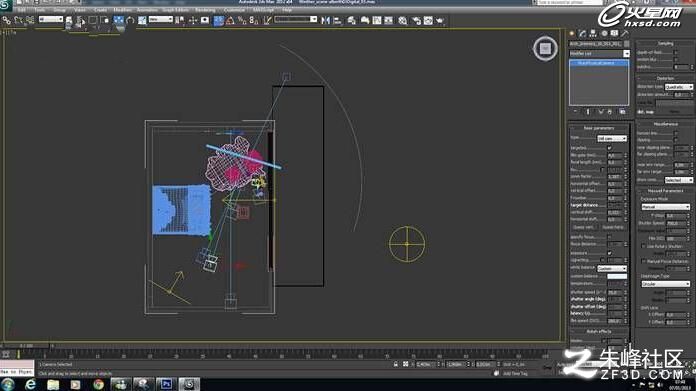This screenshot has height=391, width=696.
Task: Activate the Select and Scale tool
Action: [142, 20]
